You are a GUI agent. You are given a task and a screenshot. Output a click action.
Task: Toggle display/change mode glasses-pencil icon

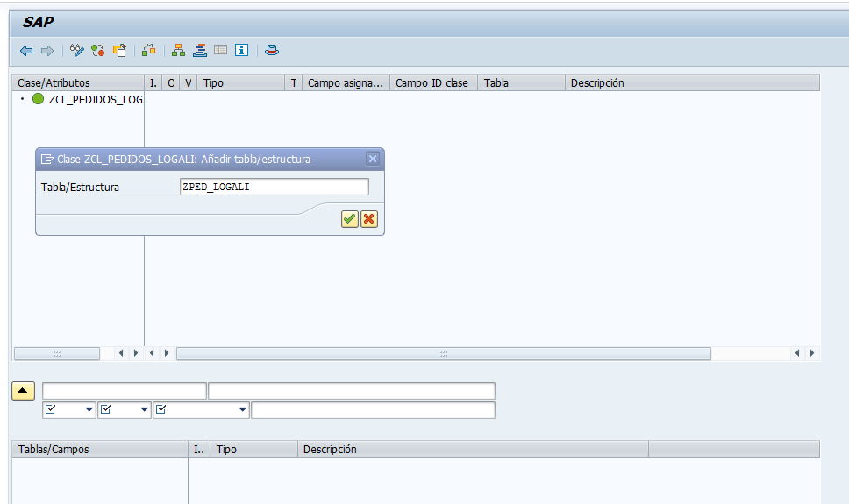click(x=77, y=50)
